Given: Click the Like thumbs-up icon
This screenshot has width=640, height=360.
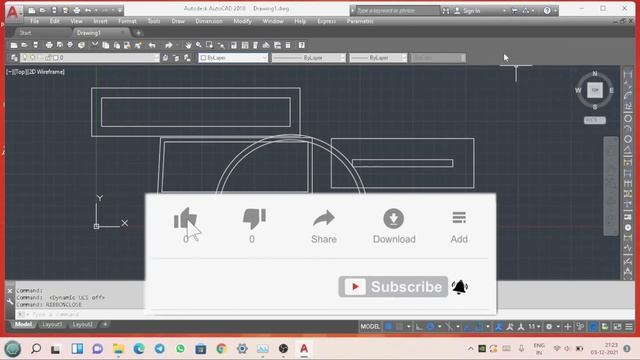Looking at the screenshot, I should 185,218.
